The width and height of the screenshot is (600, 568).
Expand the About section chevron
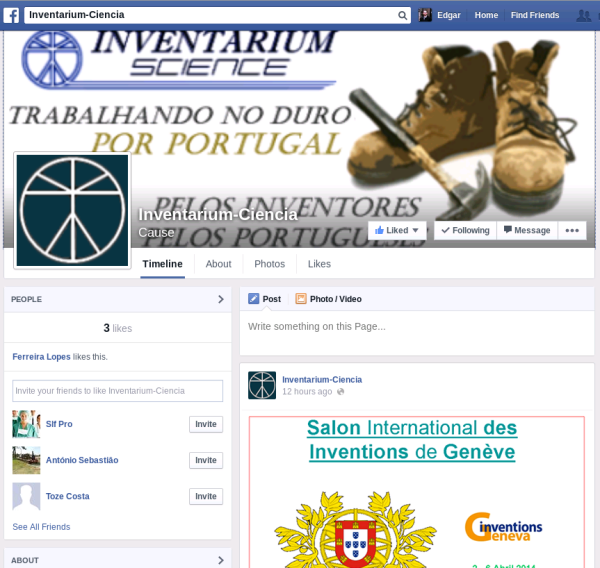point(221,560)
